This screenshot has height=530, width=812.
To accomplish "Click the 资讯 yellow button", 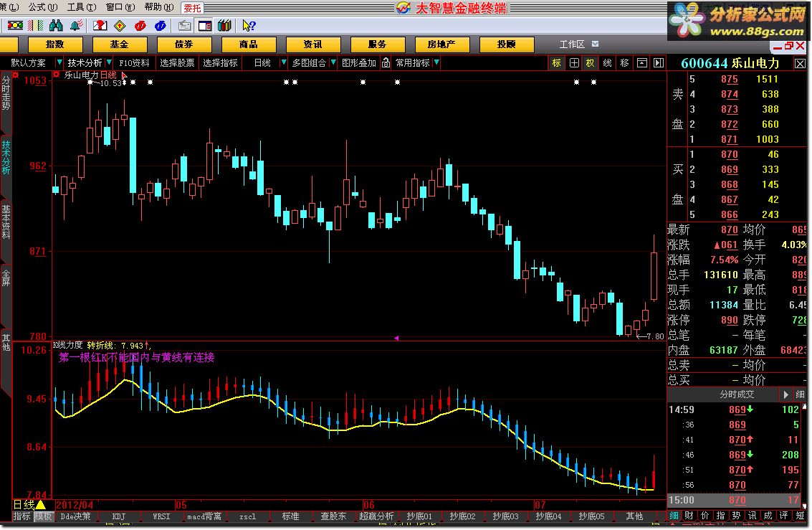I will (312, 44).
